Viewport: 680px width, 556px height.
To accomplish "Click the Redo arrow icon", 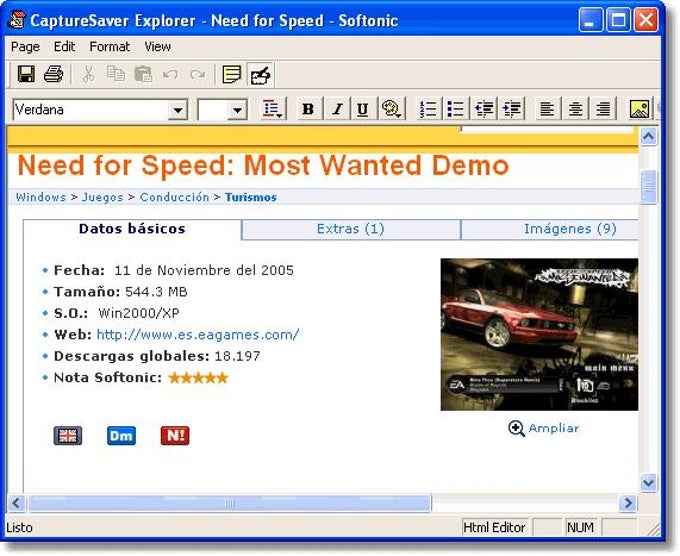I will pos(198,75).
